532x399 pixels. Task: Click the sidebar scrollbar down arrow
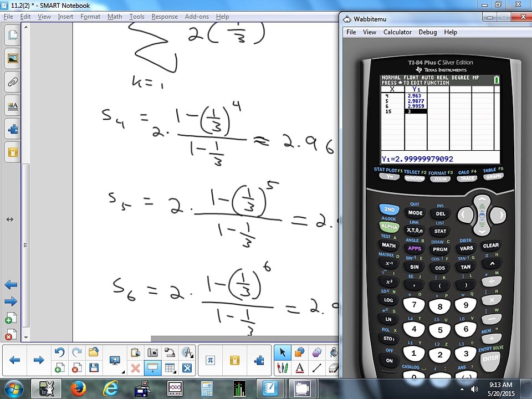pos(26,338)
